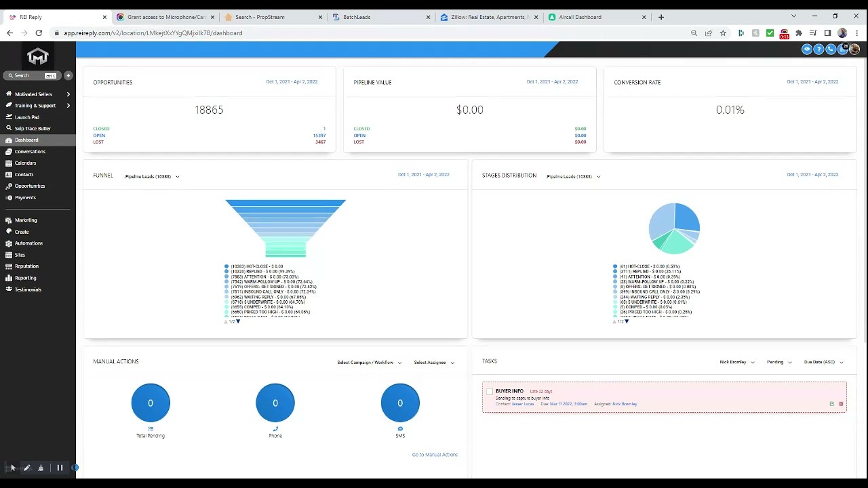Switch to BatchLeads tab
Screen dimensions: 868x488
click(382, 17)
